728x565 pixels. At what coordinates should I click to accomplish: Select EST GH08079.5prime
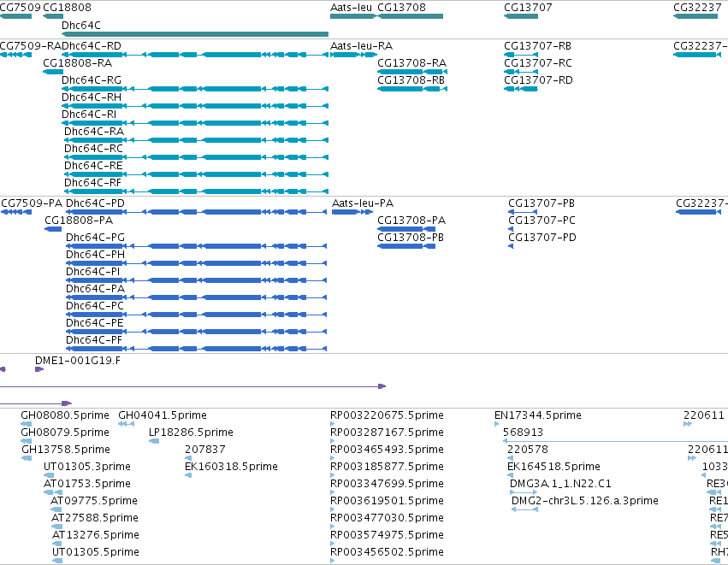[x=27, y=441]
